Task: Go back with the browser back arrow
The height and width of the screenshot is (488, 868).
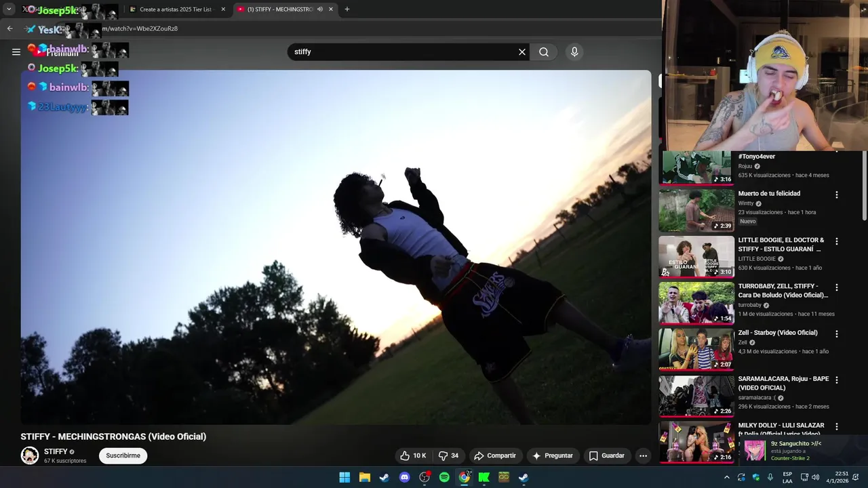Action: click(x=9, y=28)
